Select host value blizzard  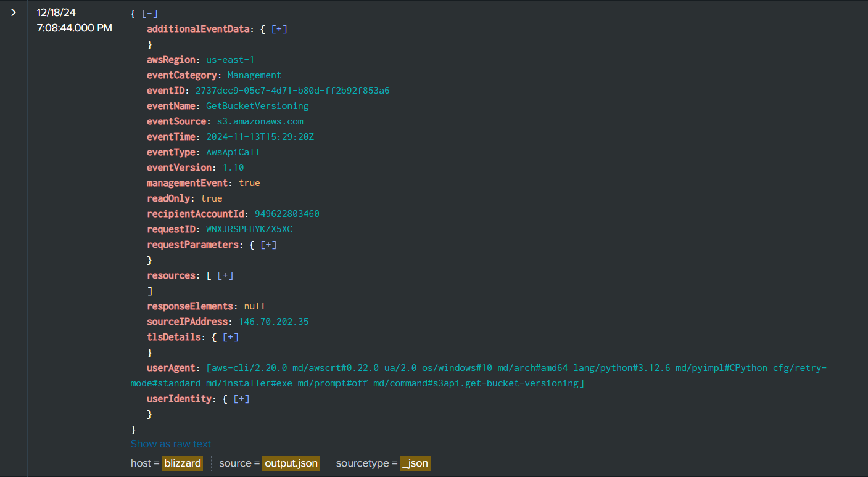182,463
